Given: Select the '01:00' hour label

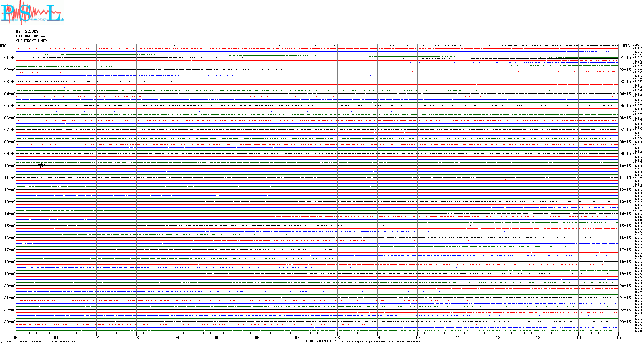Looking at the screenshot, I should coord(10,58).
